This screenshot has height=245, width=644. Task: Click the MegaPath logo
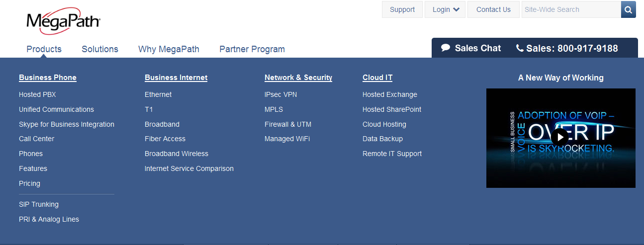click(x=63, y=22)
